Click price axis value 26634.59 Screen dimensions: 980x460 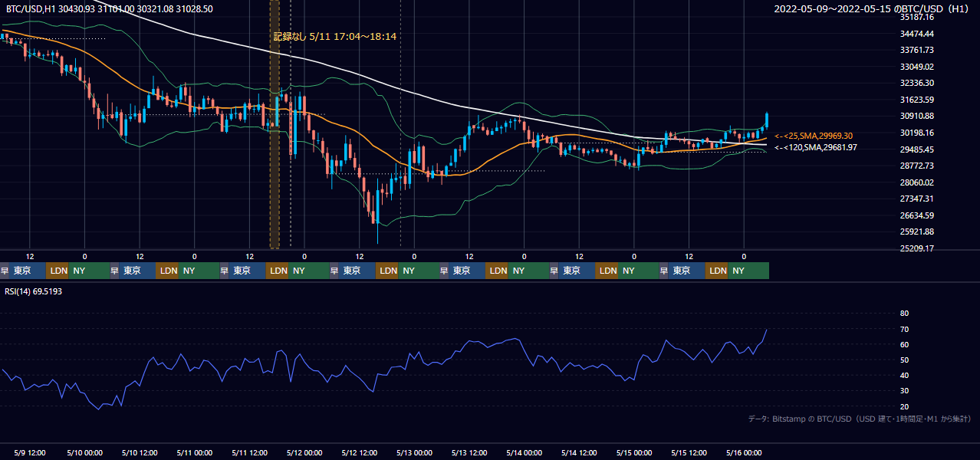[917, 215]
